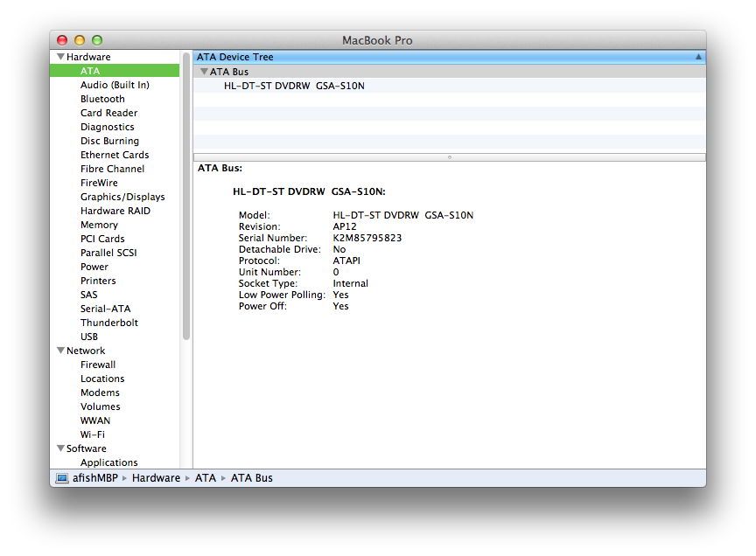Click the 'Unit Number:' label
This screenshot has width=756, height=556.
point(269,272)
